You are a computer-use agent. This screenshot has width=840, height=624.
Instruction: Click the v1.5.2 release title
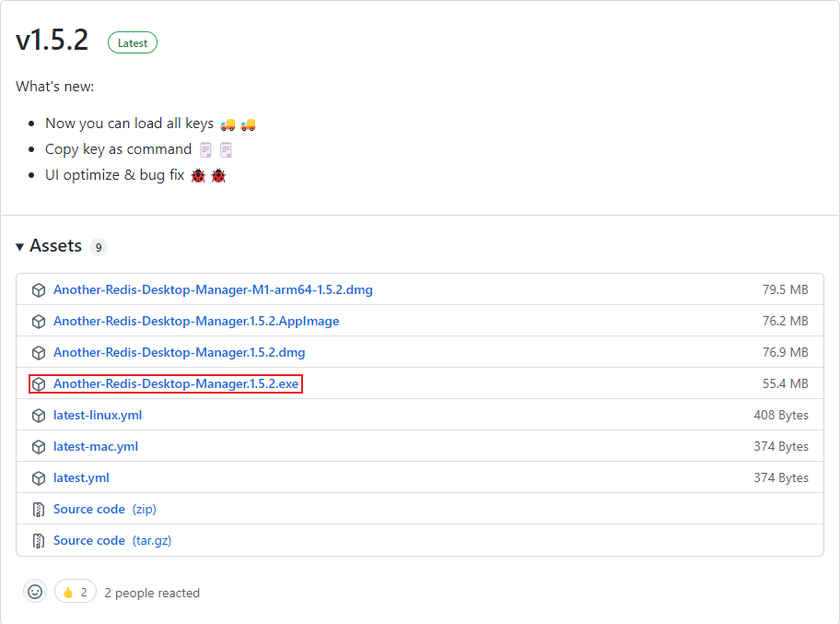(x=52, y=41)
